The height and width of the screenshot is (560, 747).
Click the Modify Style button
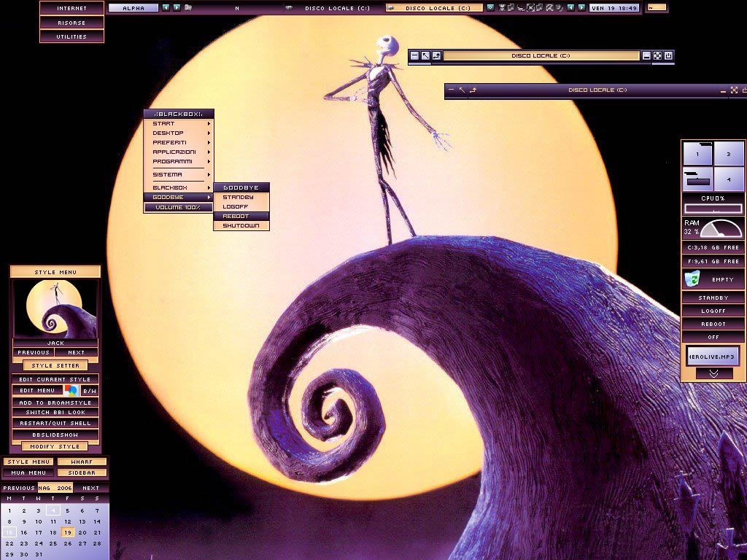pyautogui.click(x=55, y=447)
